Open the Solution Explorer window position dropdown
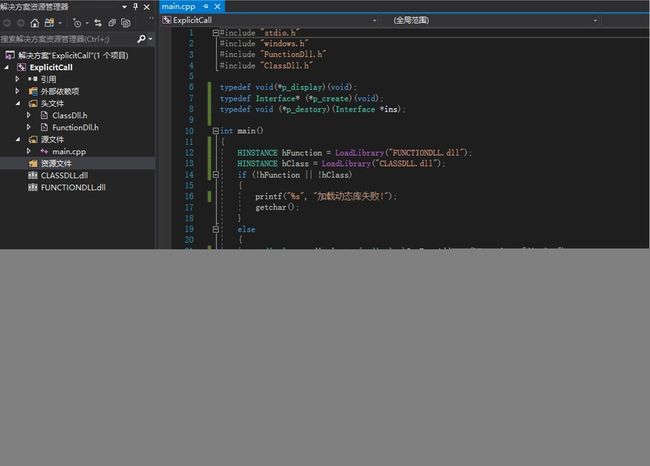 click(x=124, y=7)
